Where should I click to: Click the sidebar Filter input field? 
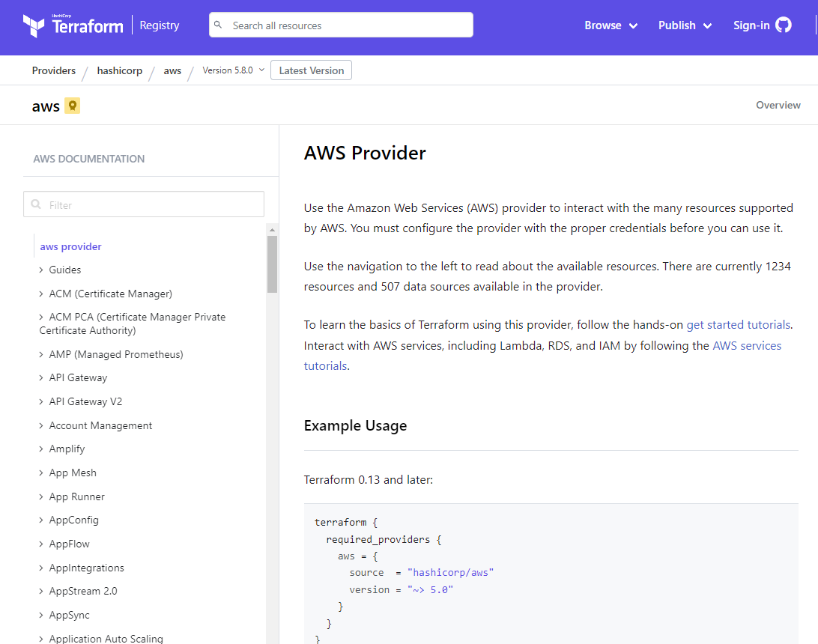pos(144,204)
